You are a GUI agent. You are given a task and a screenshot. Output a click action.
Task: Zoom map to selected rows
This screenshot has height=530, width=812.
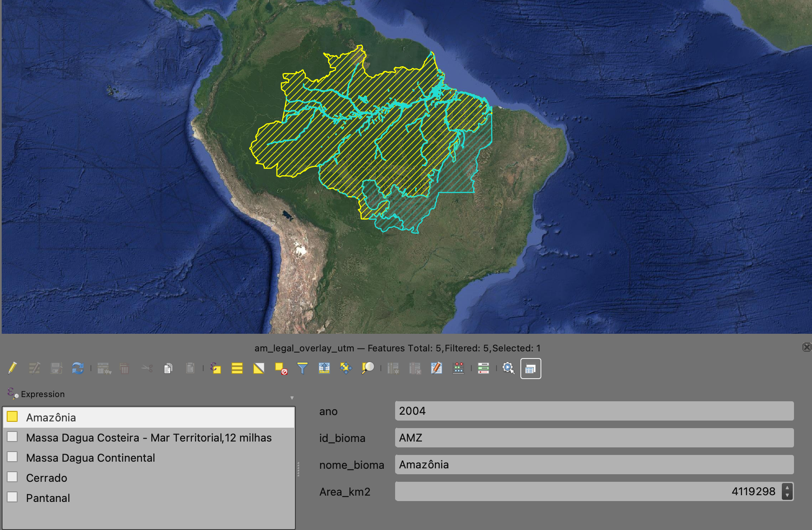click(x=367, y=368)
